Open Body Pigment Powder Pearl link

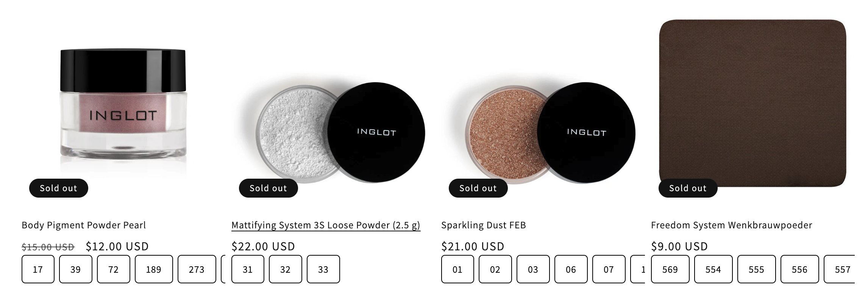pyautogui.click(x=84, y=225)
